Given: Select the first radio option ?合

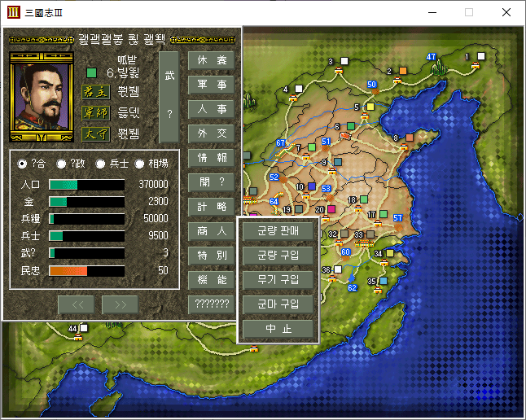Looking at the screenshot, I should tap(22, 164).
